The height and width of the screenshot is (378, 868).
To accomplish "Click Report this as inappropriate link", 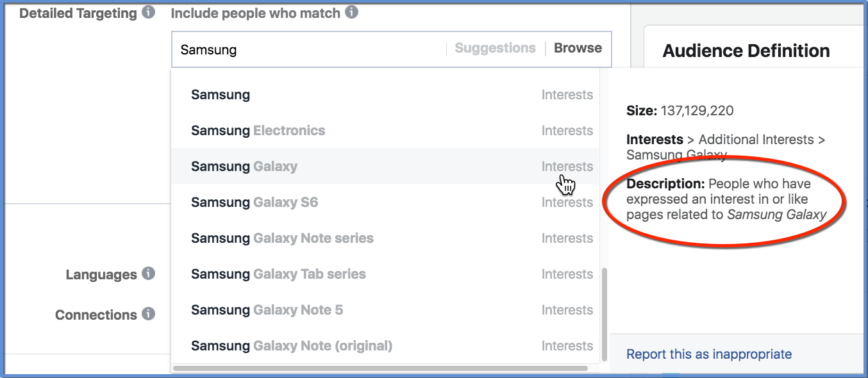I will pyautogui.click(x=709, y=354).
